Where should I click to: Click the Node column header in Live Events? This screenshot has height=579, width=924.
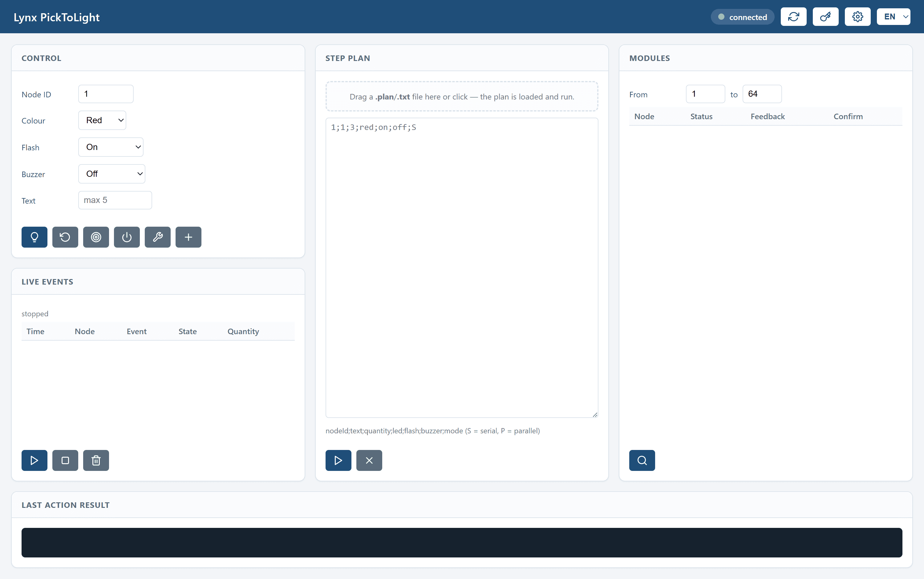click(85, 332)
